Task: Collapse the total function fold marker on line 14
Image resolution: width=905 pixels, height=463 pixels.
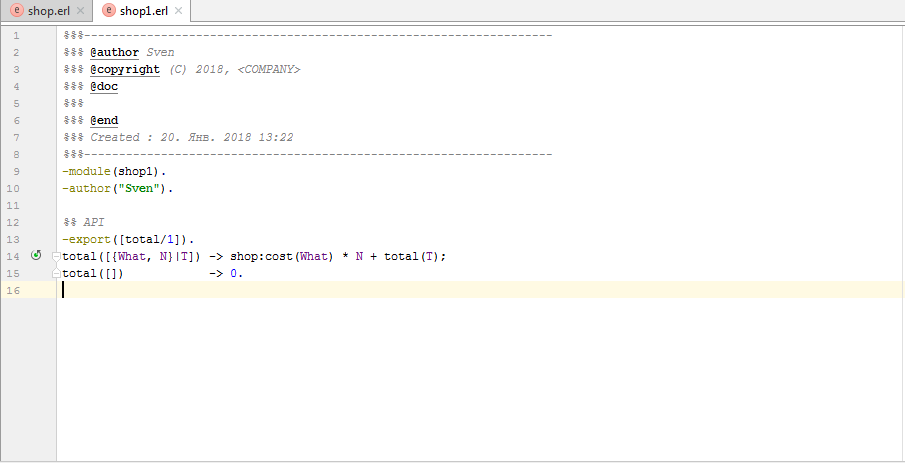Action: [56, 256]
